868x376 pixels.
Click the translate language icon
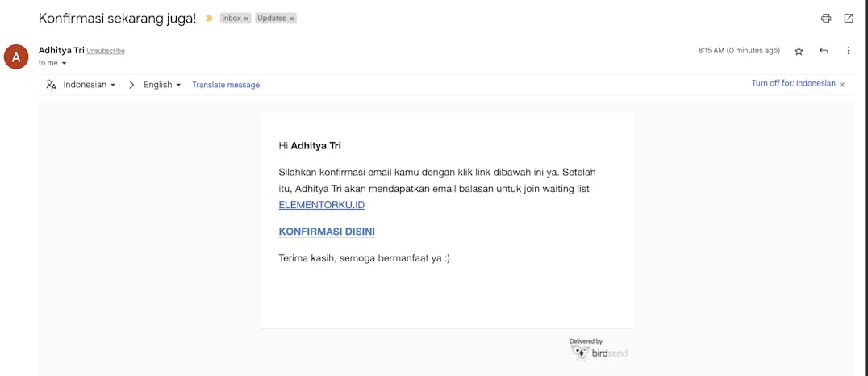click(51, 85)
